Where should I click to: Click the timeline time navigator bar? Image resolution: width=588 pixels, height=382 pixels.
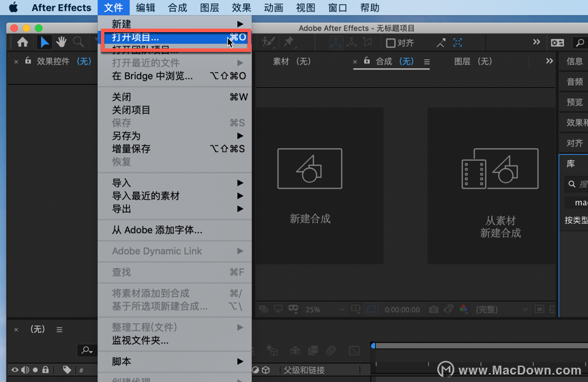point(482,346)
